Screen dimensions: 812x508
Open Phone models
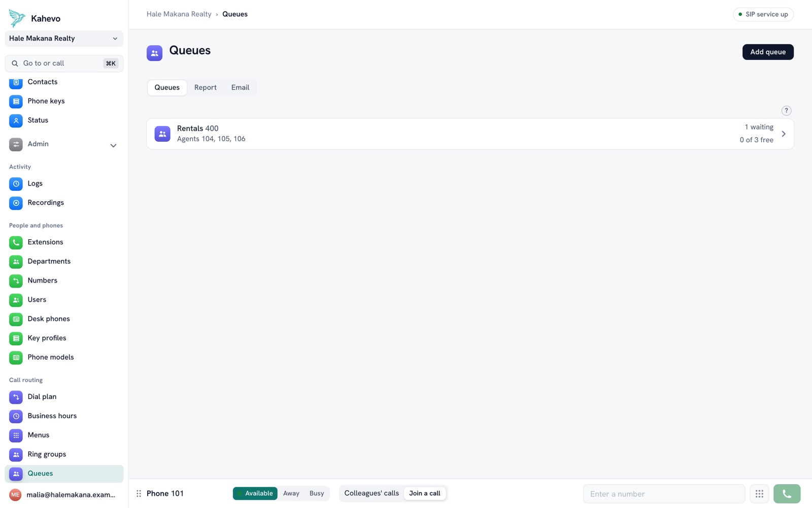coord(64,358)
